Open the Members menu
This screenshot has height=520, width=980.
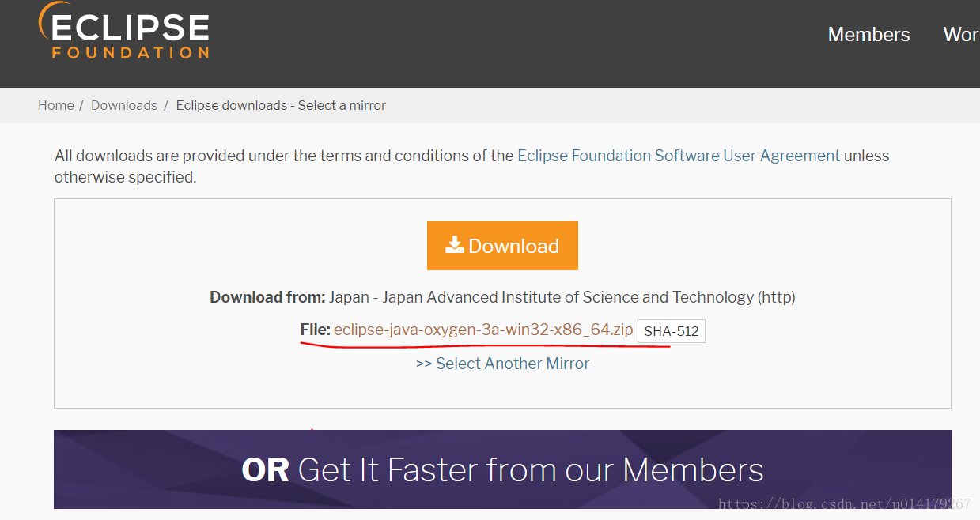coord(868,35)
